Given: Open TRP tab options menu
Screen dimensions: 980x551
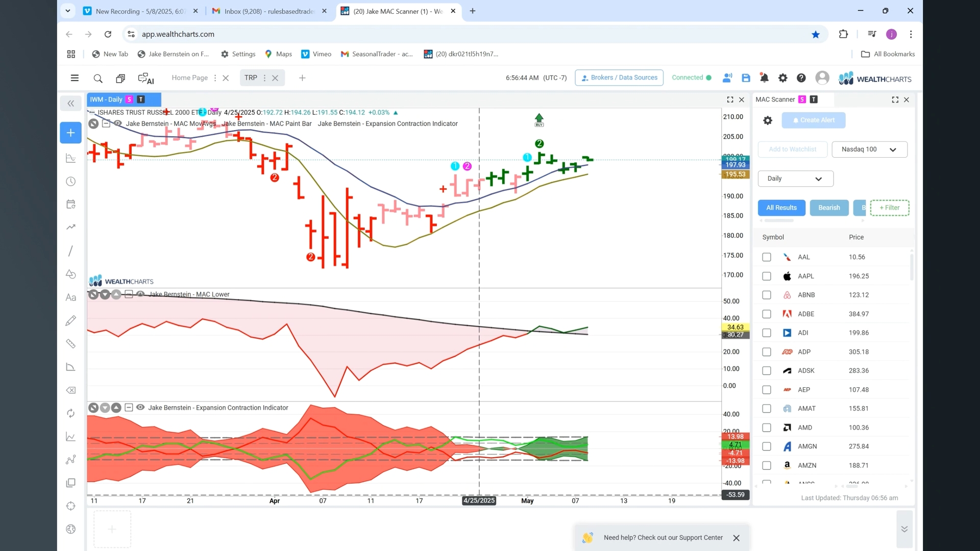Looking at the screenshot, I should point(264,78).
